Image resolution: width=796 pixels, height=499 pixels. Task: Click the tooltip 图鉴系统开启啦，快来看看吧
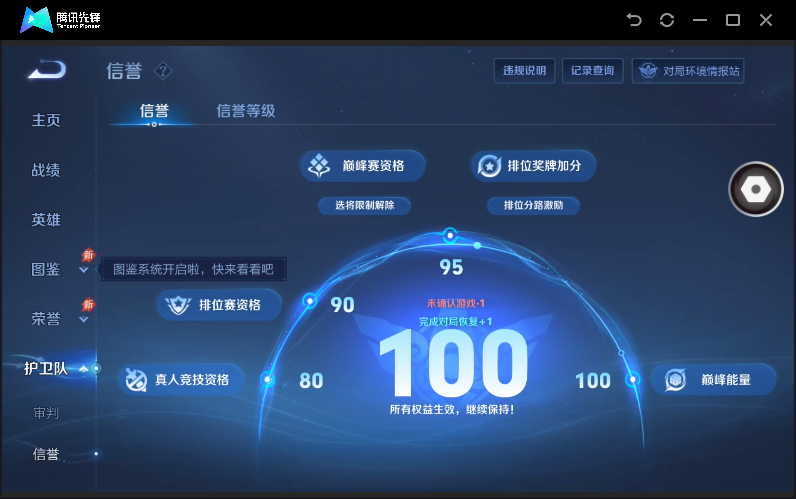(193, 269)
